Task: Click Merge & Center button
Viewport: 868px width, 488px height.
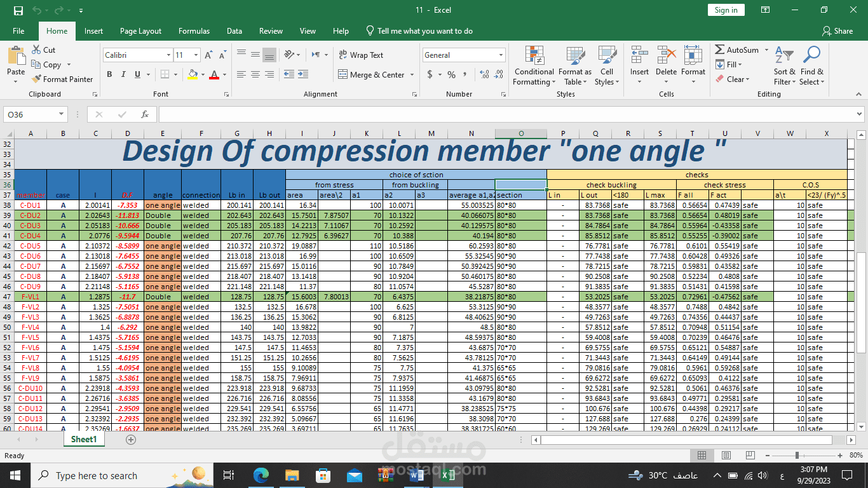Action: pyautogui.click(x=372, y=74)
